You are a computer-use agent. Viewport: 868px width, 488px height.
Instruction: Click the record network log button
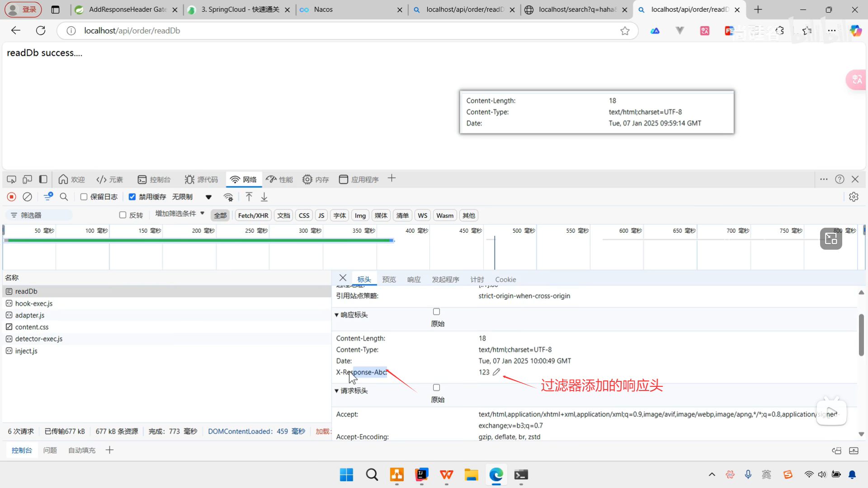click(x=12, y=197)
